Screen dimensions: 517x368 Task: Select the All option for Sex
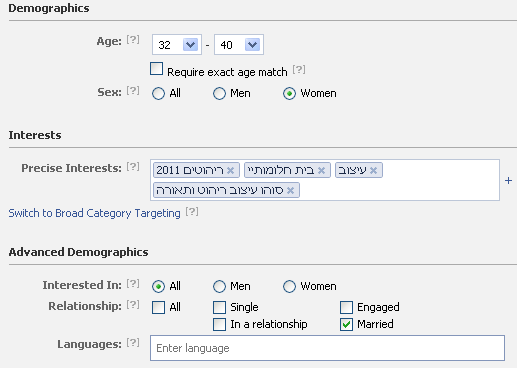pos(158,93)
